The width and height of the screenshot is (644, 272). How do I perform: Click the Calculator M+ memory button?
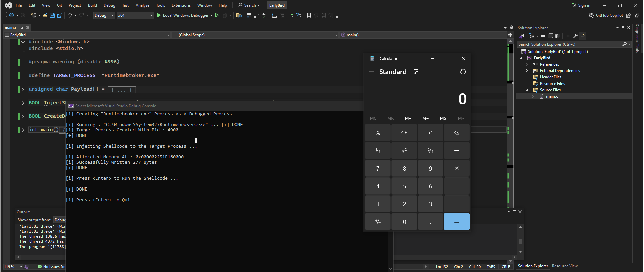point(408,118)
